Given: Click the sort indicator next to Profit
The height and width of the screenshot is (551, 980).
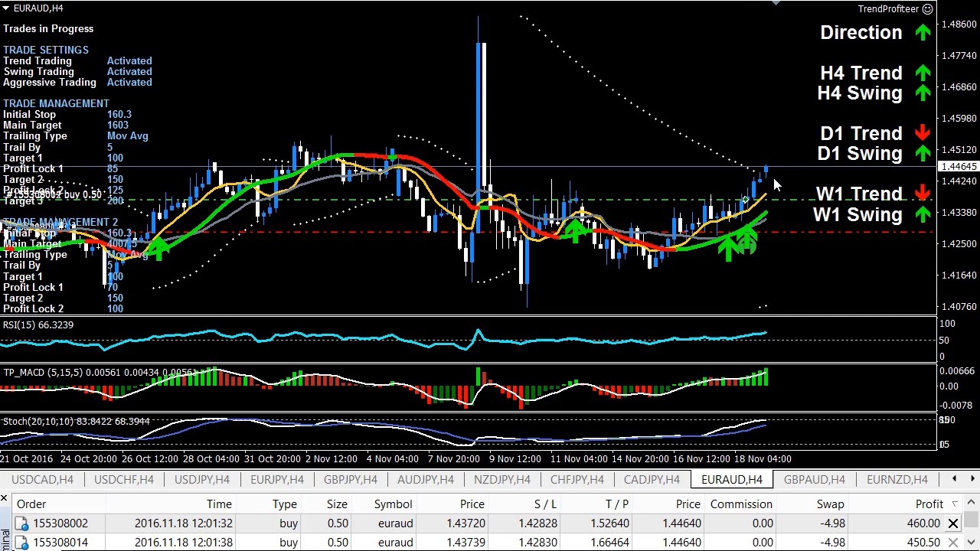Looking at the screenshot, I should pyautogui.click(x=955, y=504).
